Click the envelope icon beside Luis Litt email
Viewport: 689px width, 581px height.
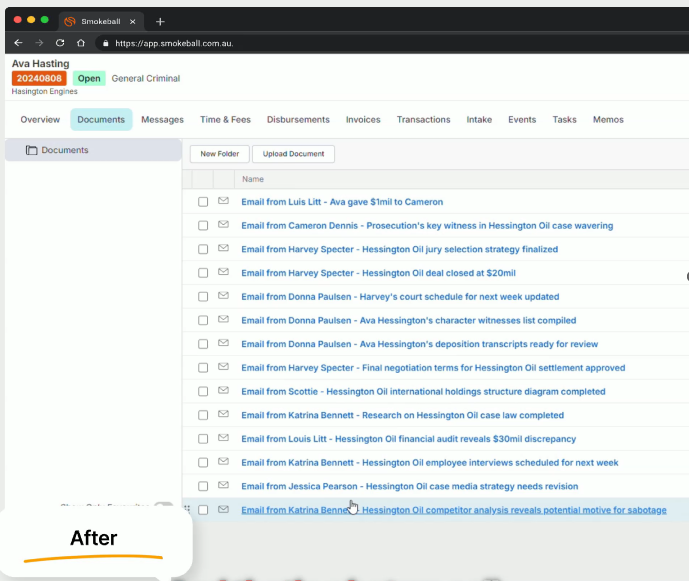pos(223,202)
